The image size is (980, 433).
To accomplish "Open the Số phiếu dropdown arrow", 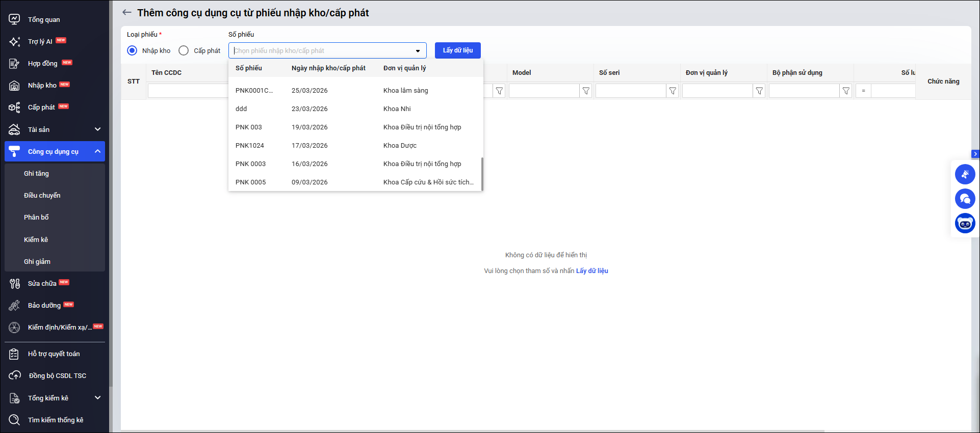I will pos(418,51).
